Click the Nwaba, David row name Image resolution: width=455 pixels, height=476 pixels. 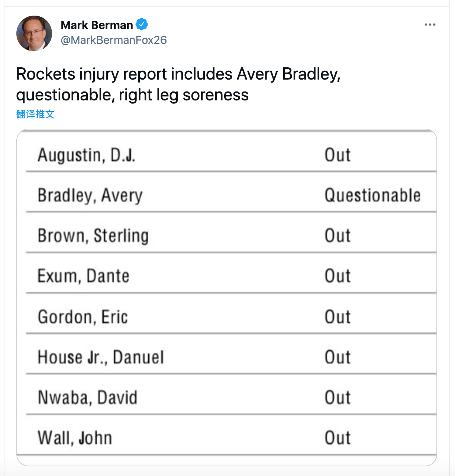(88, 398)
